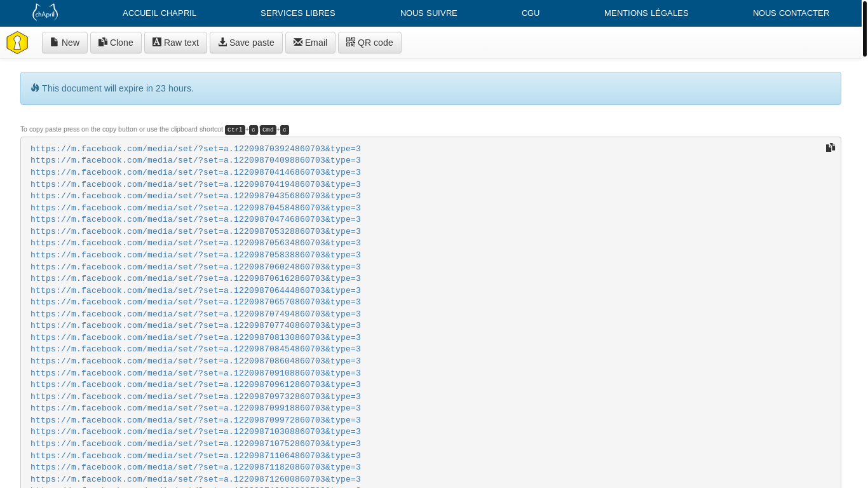Open the link ending 122098708130860703&type=3

point(196,337)
